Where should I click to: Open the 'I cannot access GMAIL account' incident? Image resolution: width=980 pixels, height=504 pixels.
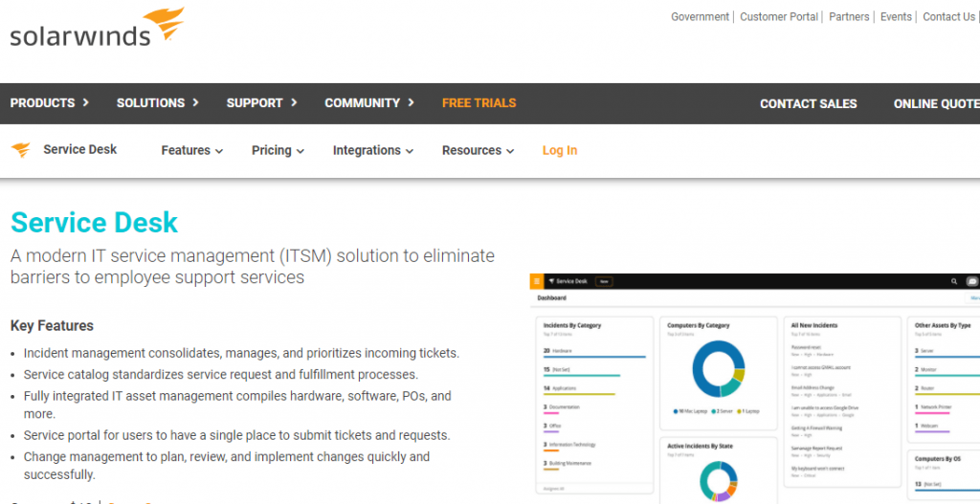[x=822, y=370]
